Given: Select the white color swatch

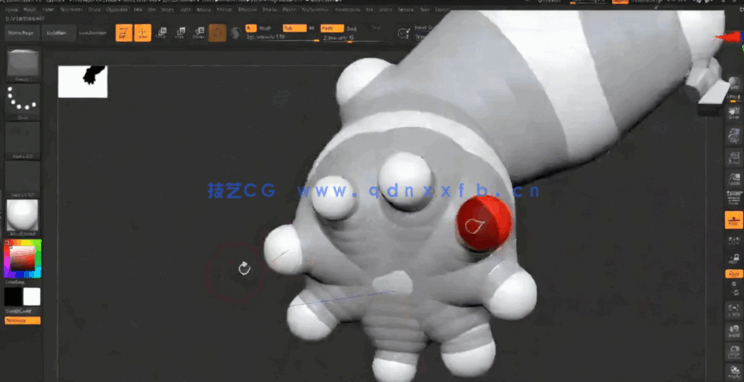Looking at the screenshot, I should [32, 297].
